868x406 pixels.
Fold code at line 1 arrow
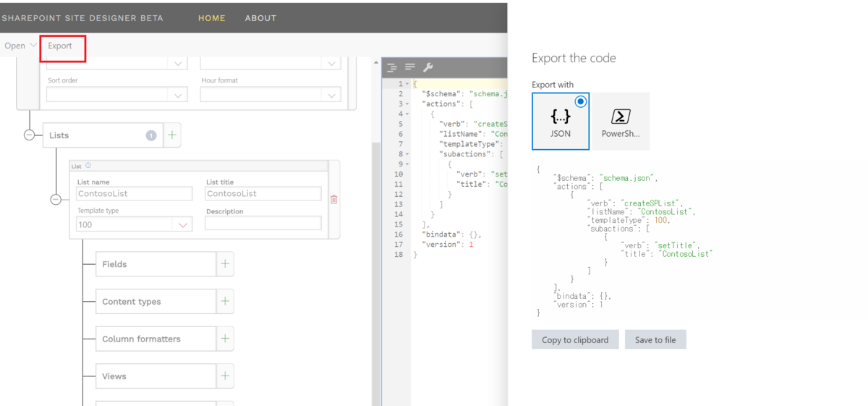point(407,84)
